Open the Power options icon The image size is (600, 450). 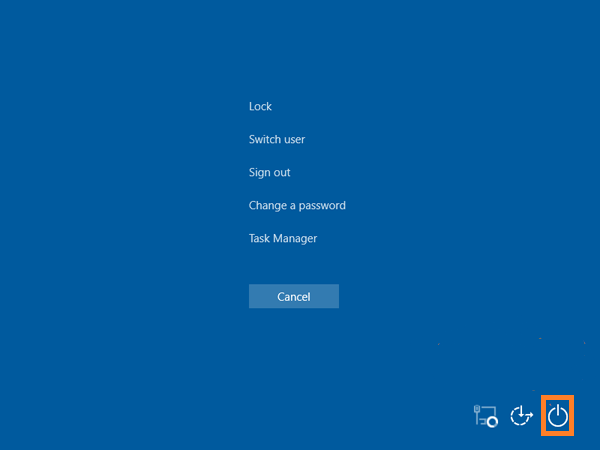click(x=557, y=415)
